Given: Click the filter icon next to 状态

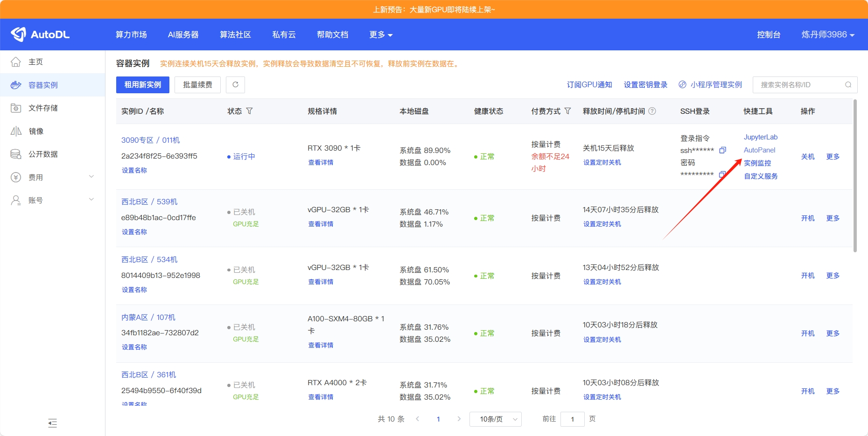Looking at the screenshot, I should [249, 111].
